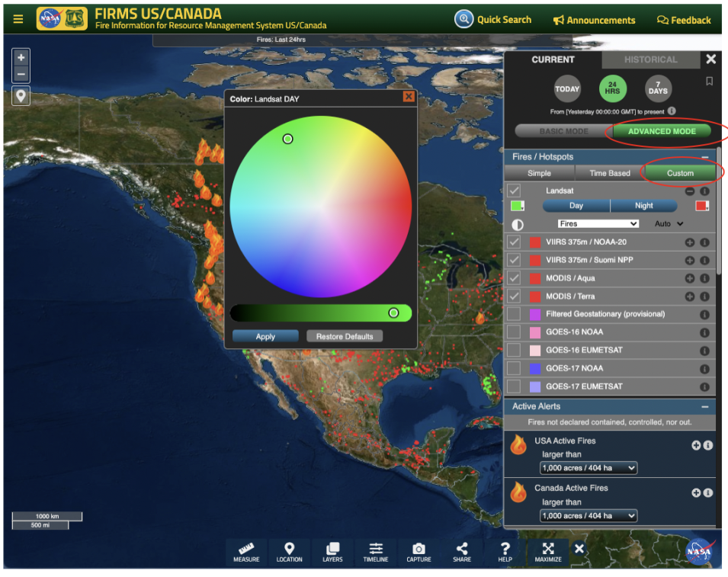Open Announcements
The image size is (728, 577).
pyautogui.click(x=594, y=20)
